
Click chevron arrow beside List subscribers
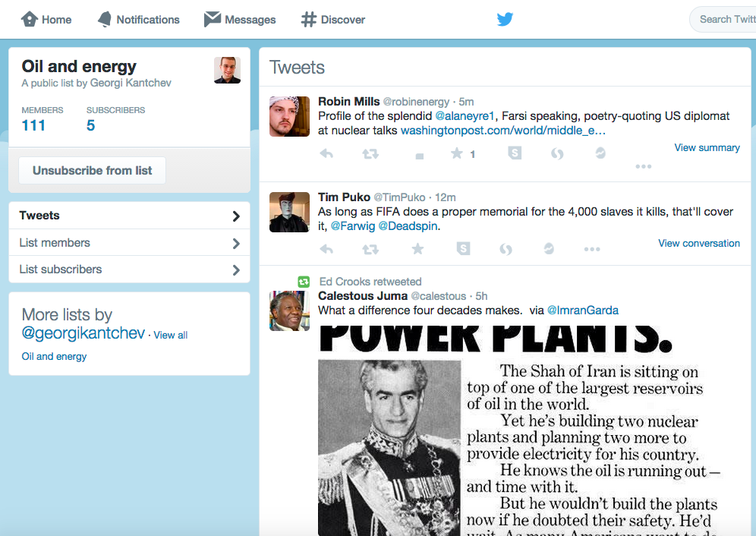(236, 270)
